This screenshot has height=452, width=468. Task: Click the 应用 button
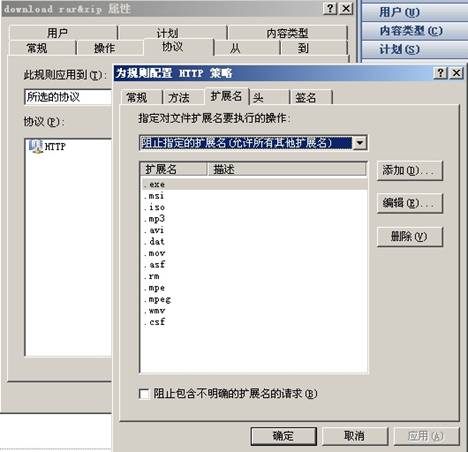426,435
